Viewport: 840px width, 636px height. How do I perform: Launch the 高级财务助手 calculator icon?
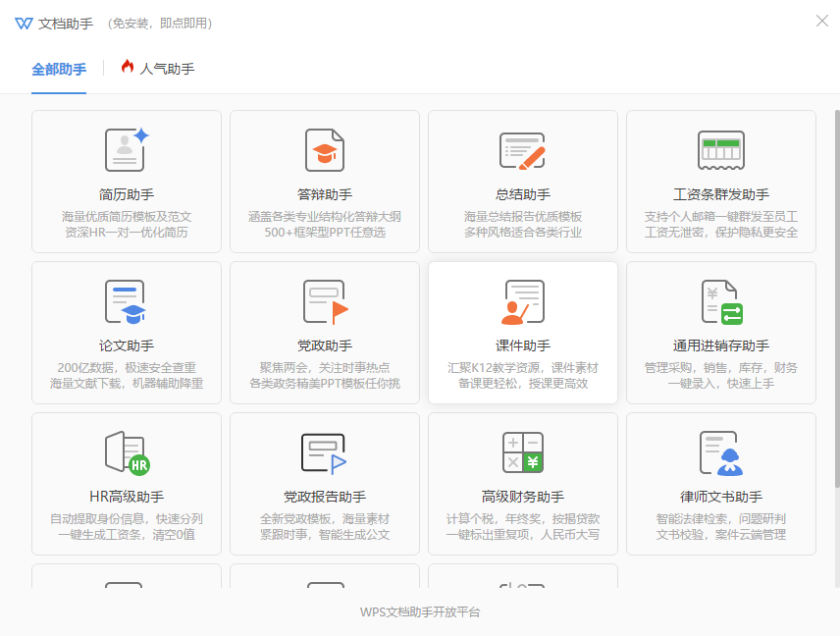pyautogui.click(x=522, y=452)
